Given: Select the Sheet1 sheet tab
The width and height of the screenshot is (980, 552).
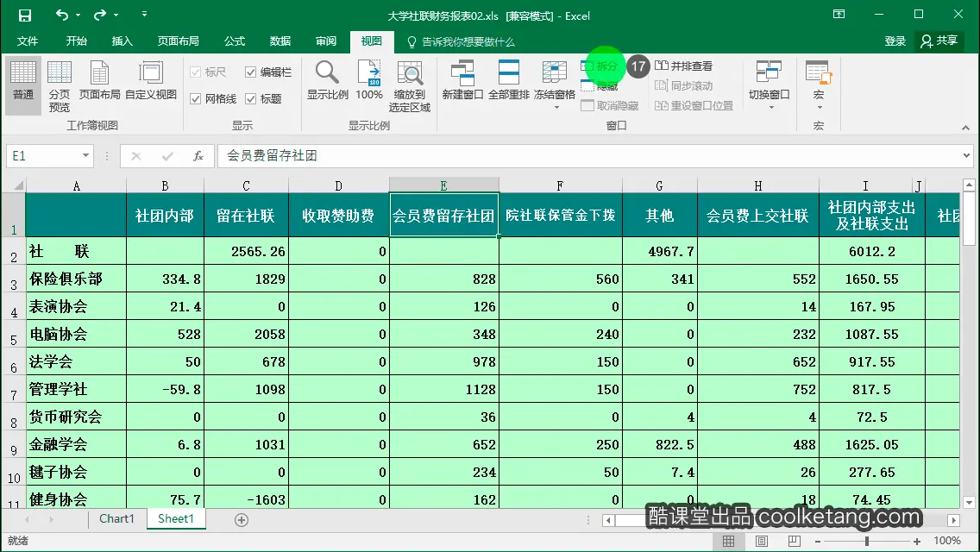Looking at the screenshot, I should click(x=176, y=519).
